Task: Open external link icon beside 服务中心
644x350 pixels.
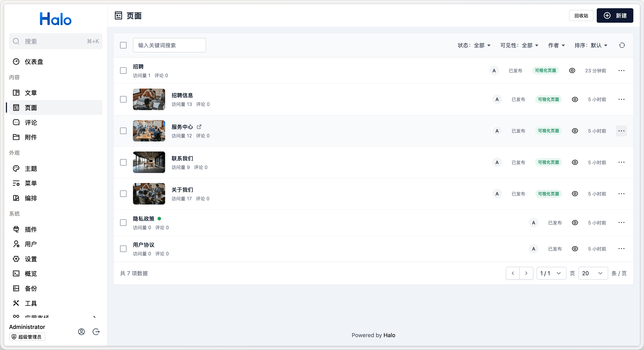Action: click(x=199, y=127)
